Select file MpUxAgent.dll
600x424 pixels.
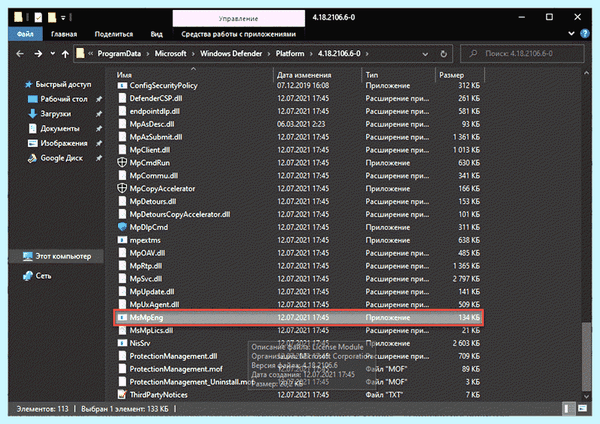(x=154, y=305)
